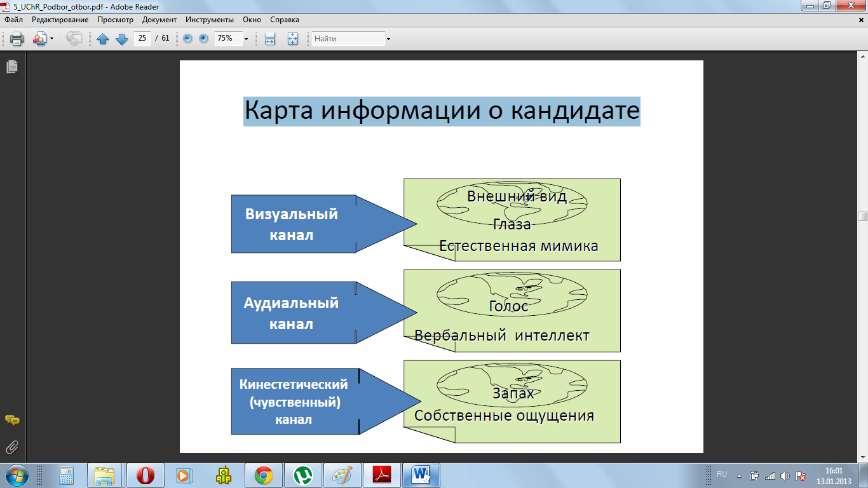Open the Инструменты menu

210,20
